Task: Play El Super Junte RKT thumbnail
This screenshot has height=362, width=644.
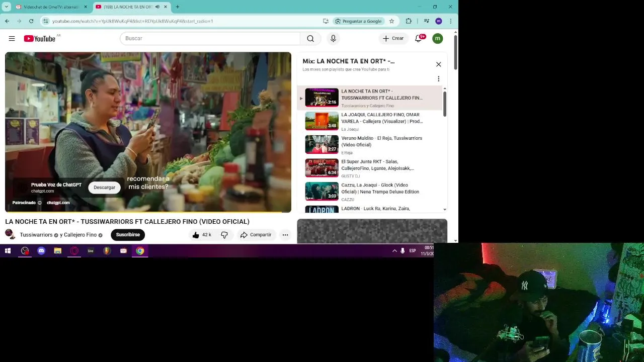Action: click(322, 168)
